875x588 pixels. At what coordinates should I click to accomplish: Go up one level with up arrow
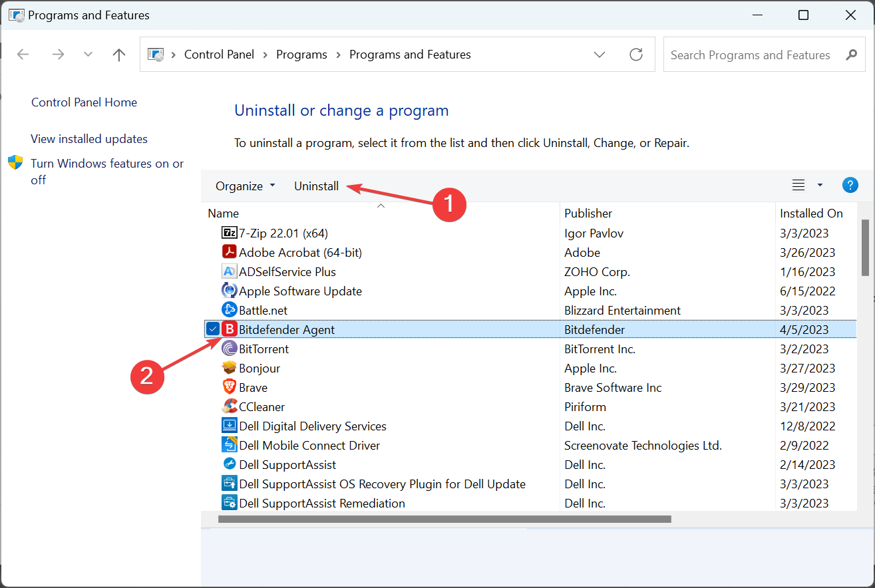[x=119, y=55]
